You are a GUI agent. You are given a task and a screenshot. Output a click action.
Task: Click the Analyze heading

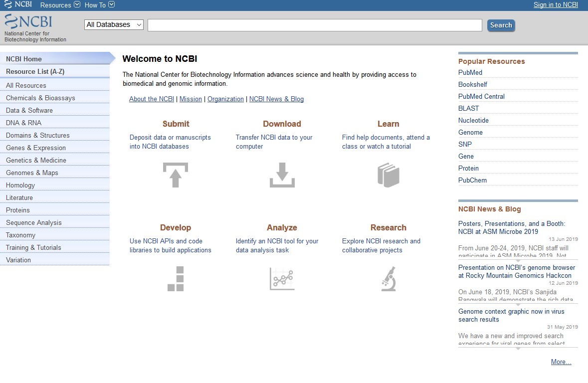282,228
